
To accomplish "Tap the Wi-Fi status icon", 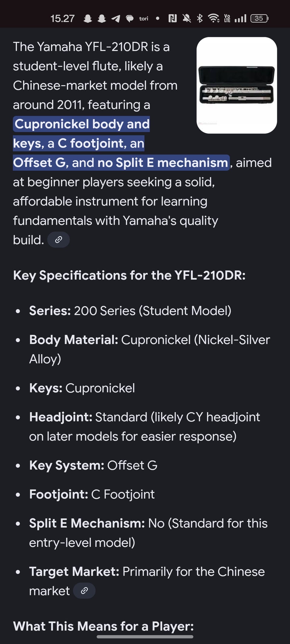I will [x=214, y=19].
